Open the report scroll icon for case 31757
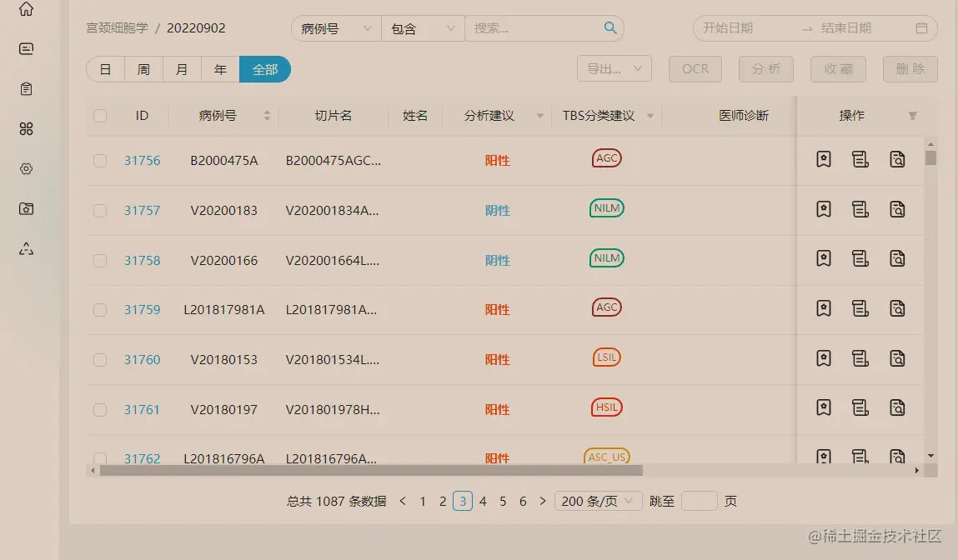 pos(860,208)
